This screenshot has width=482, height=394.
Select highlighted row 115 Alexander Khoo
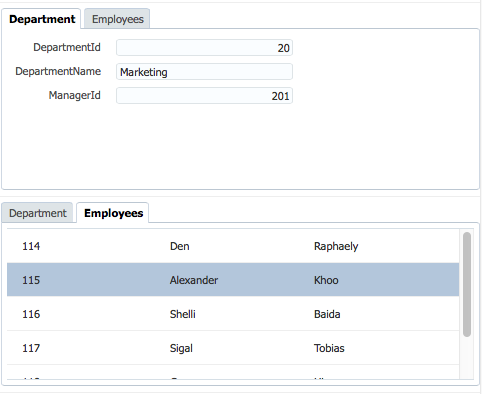click(233, 280)
